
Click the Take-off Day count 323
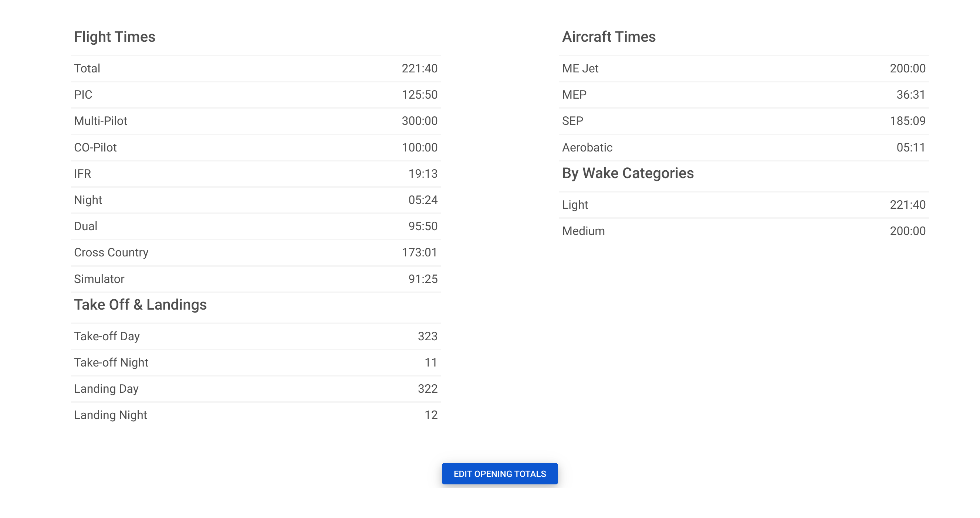[428, 336]
